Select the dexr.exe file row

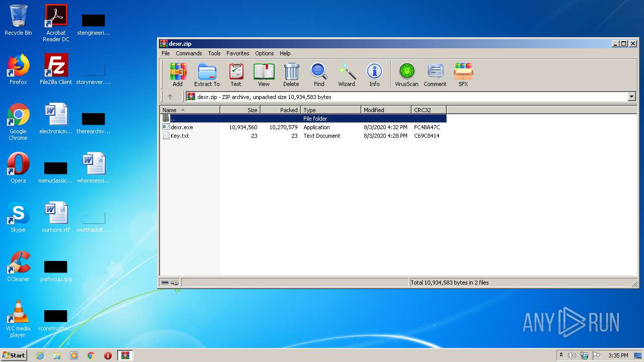point(303,127)
